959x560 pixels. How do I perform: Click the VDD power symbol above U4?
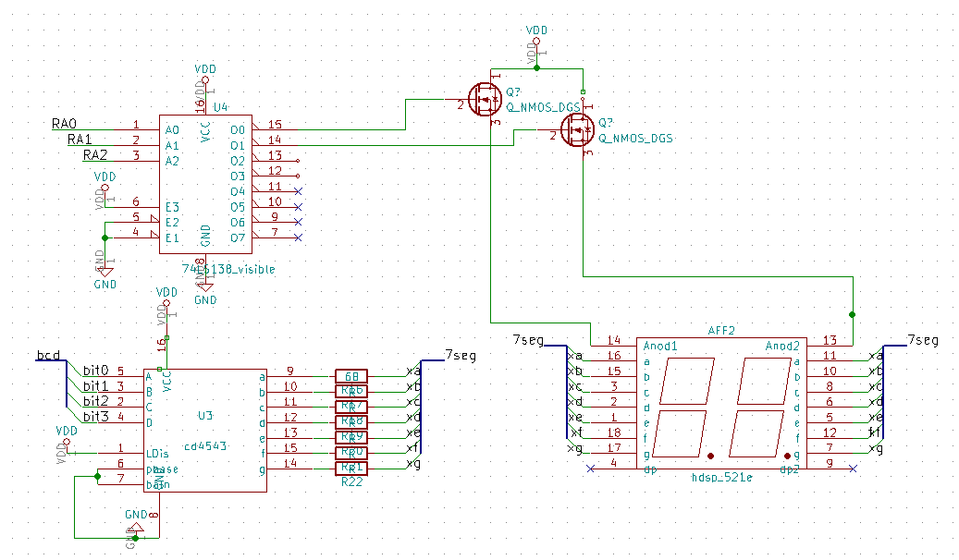click(x=205, y=80)
